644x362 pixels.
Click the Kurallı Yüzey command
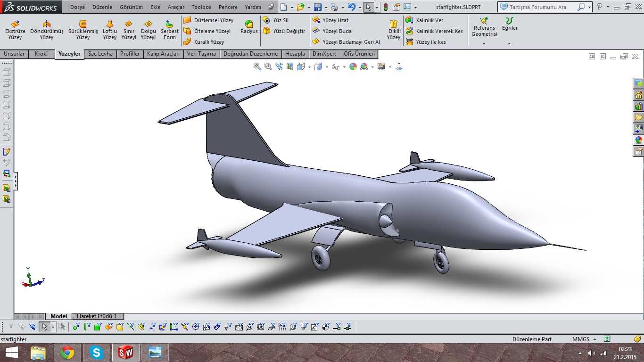pyautogui.click(x=204, y=42)
